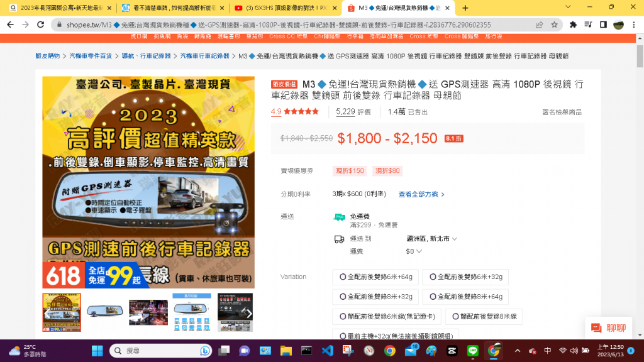Open the 聊聊 chat button
Screen dimensions: 644x362
609,328
